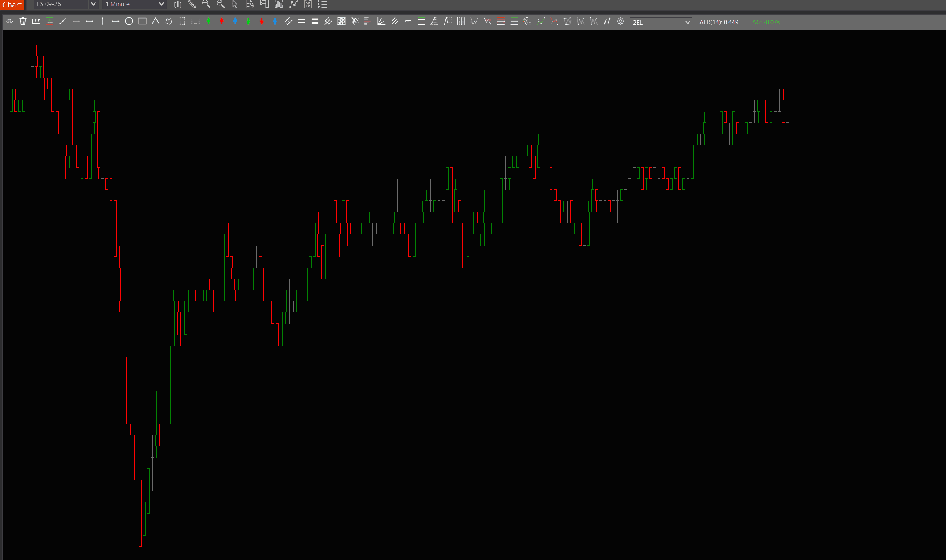
Task: Open the bar type chart style icon
Action: [178, 5]
